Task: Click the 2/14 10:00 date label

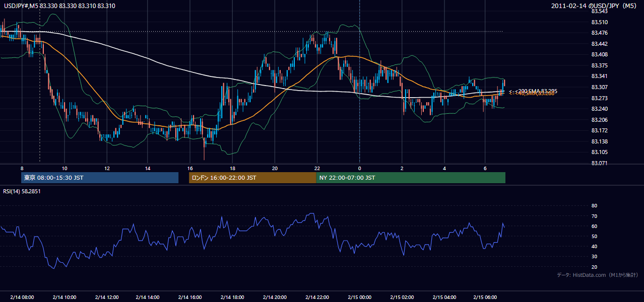Action: tap(64, 297)
